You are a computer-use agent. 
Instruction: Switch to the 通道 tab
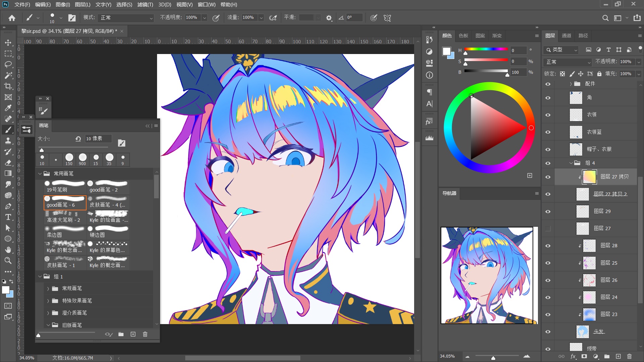click(566, 36)
